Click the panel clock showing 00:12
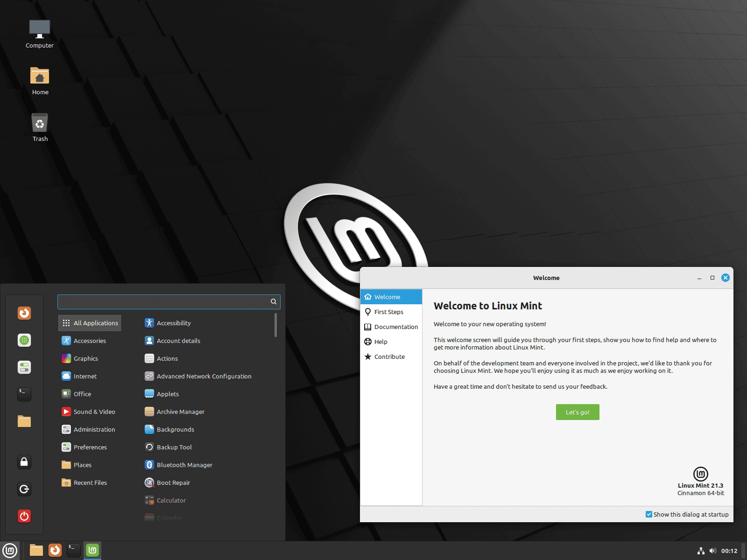This screenshot has width=747, height=560. coord(729,551)
